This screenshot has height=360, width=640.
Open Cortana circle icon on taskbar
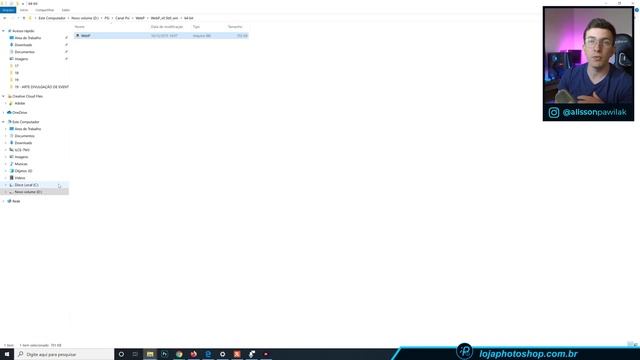tap(121, 354)
